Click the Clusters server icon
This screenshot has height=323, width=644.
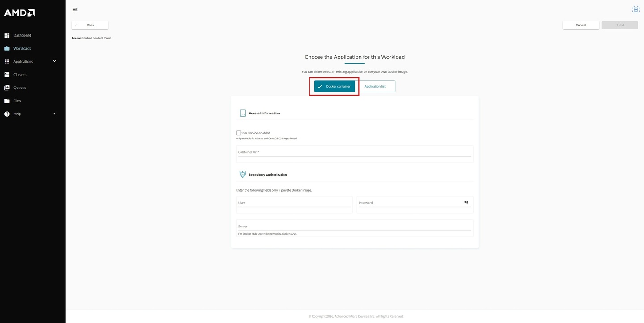coord(7,75)
